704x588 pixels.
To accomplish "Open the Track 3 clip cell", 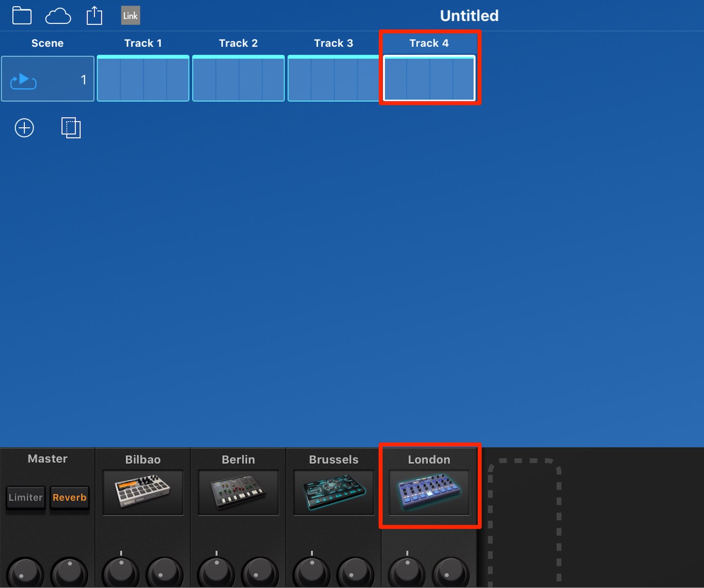I will click(333, 78).
